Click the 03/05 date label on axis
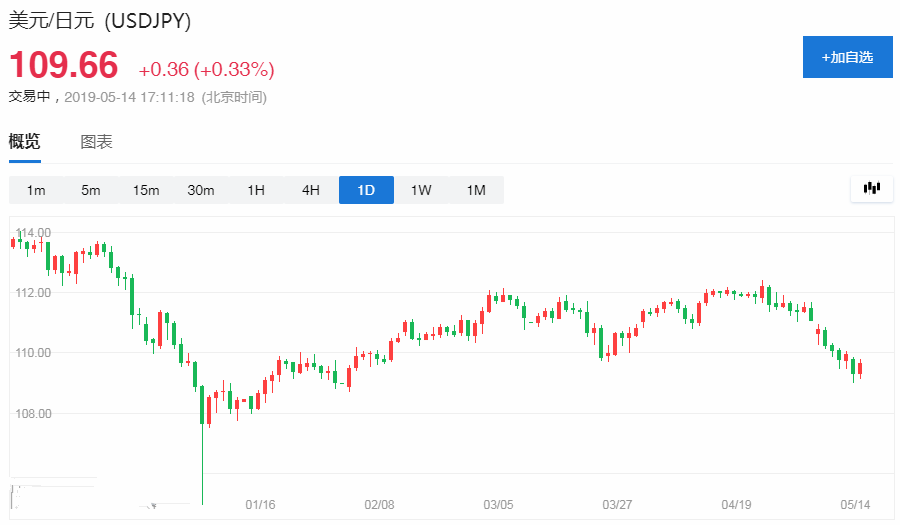This screenshot has width=900, height=525. click(498, 505)
